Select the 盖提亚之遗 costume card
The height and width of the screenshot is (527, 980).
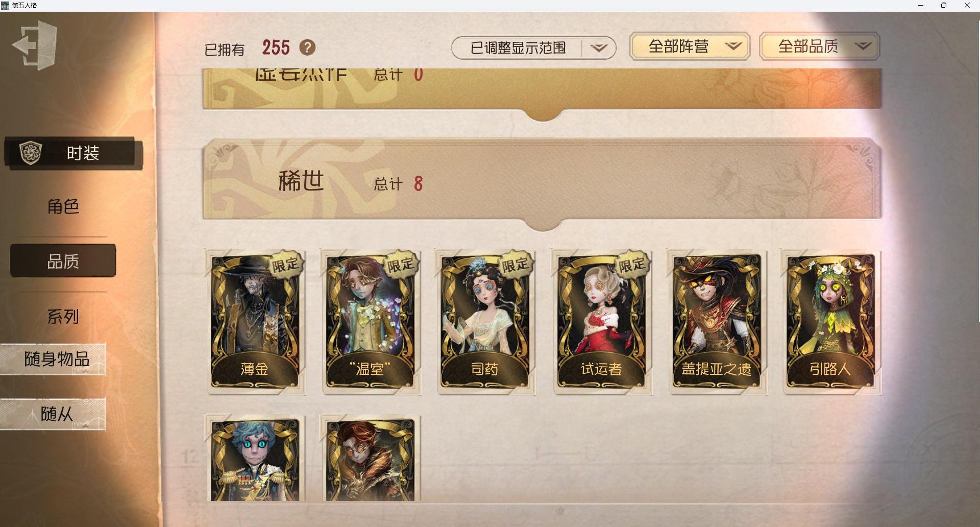click(717, 322)
